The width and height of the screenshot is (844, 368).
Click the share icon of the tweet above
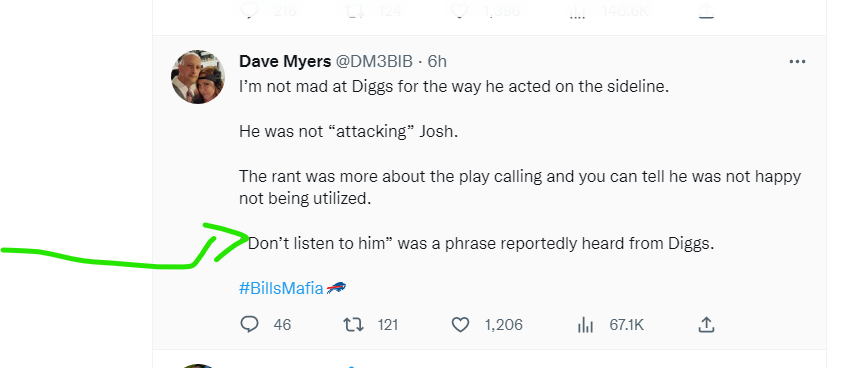[x=706, y=12]
